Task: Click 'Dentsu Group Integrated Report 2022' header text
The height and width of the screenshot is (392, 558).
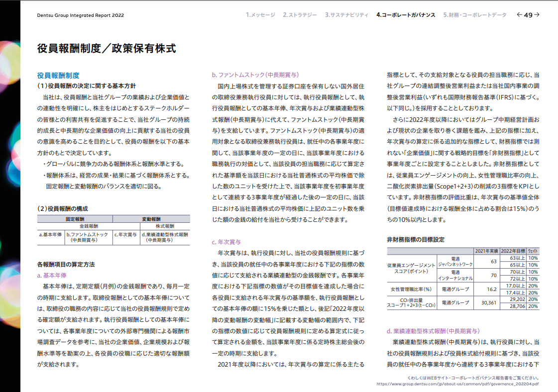Action: click(81, 15)
